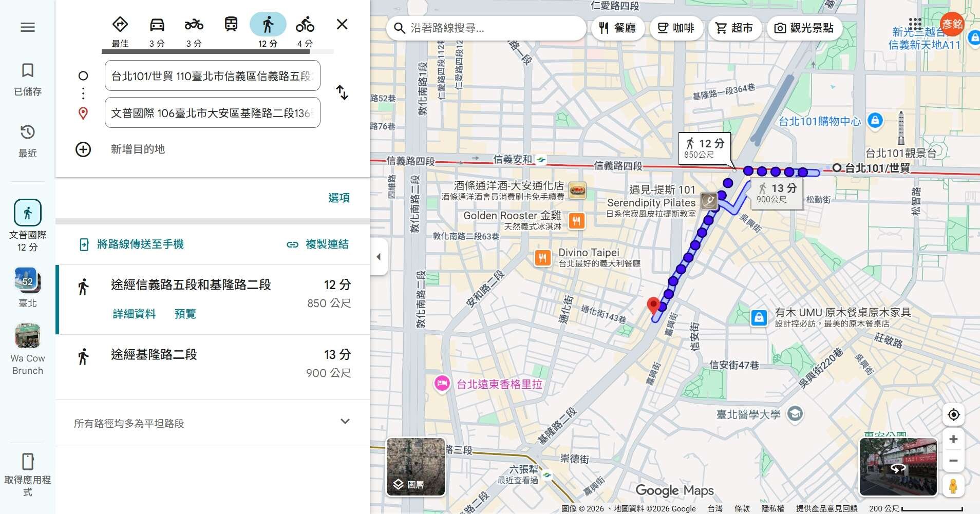Filter map by coffee (咖啡) chip
980x514 pixels.
(676, 28)
